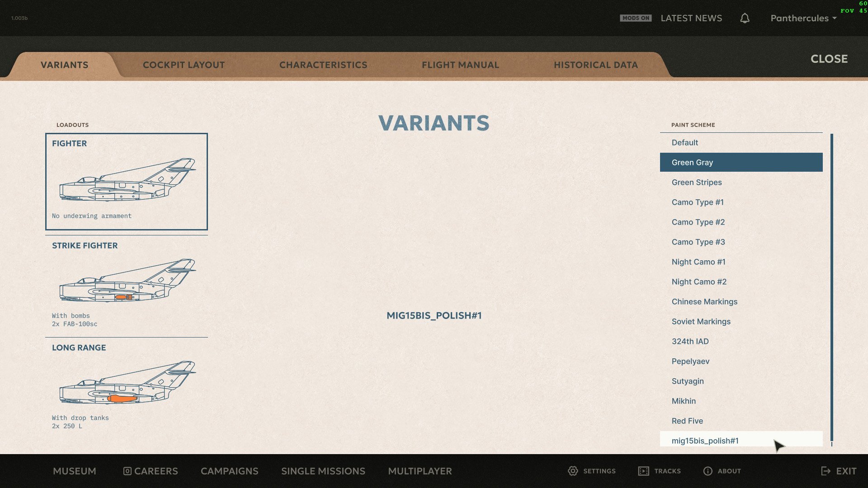Choose the 324th IAD paint scheme

coord(741,341)
